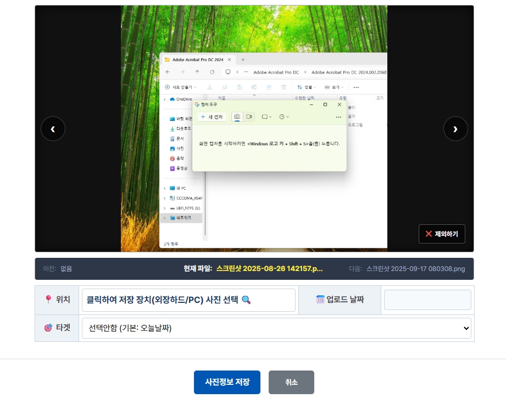Click Explorer refresh icon in preview image

point(212,72)
